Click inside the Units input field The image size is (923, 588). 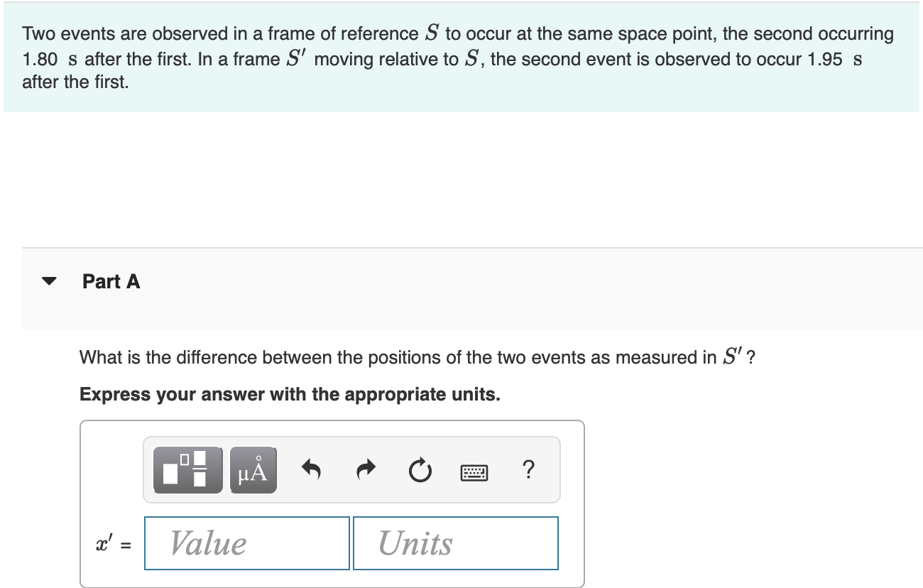pyautogui.click(x=454, y=543)
